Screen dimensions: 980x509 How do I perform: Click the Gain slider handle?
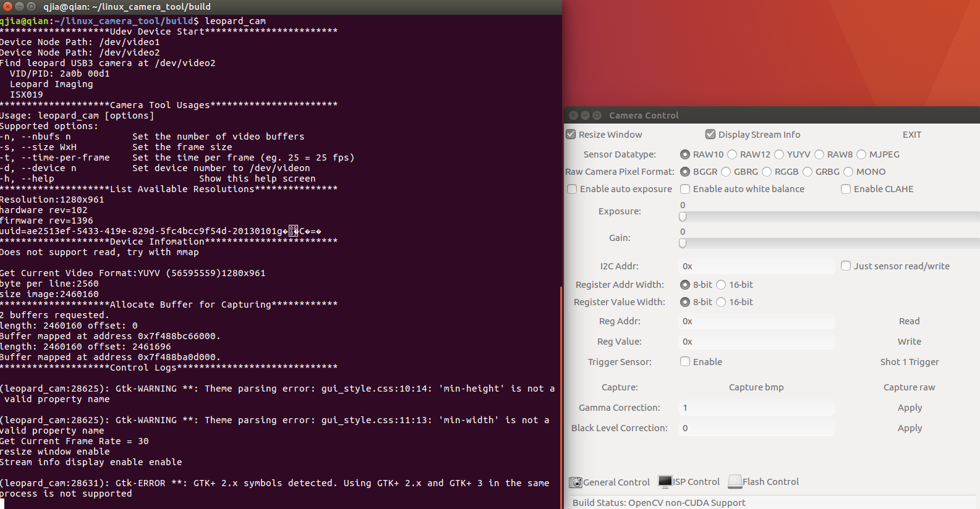[x=683, y=243]
